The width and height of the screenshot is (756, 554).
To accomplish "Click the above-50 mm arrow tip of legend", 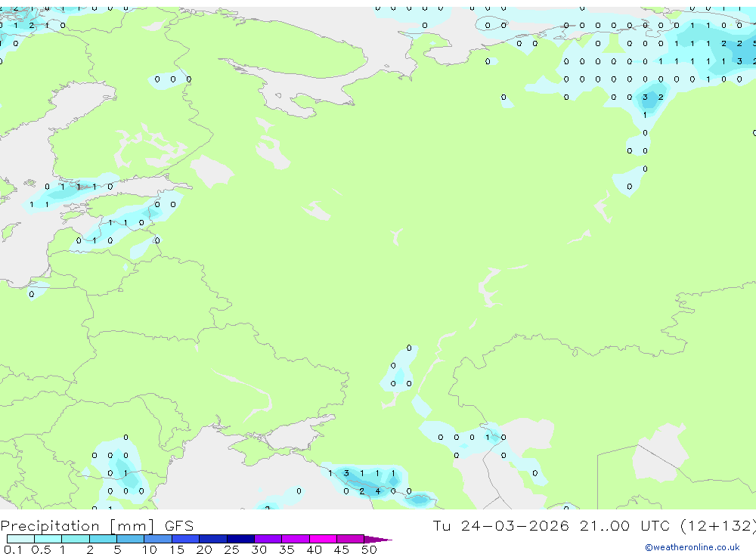I will 378,540.
